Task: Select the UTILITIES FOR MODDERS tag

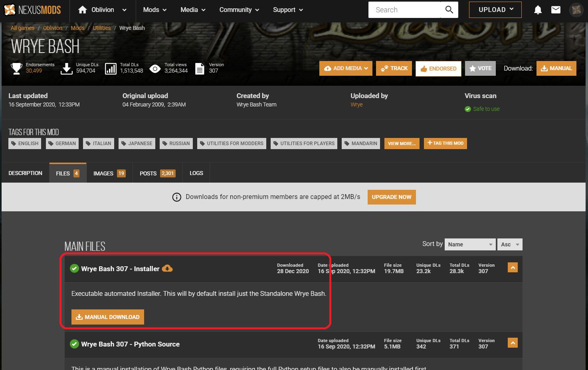Action: tap(232, 144)
